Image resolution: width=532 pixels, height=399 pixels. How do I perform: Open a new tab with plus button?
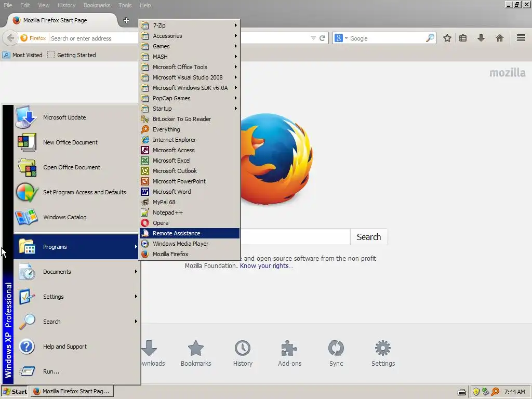(x=126, y=20)
